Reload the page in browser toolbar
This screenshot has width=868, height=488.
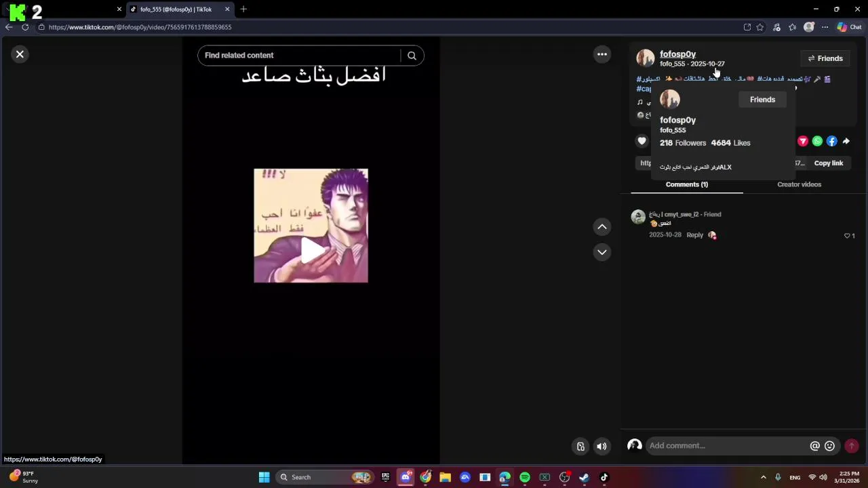point(25,27)
